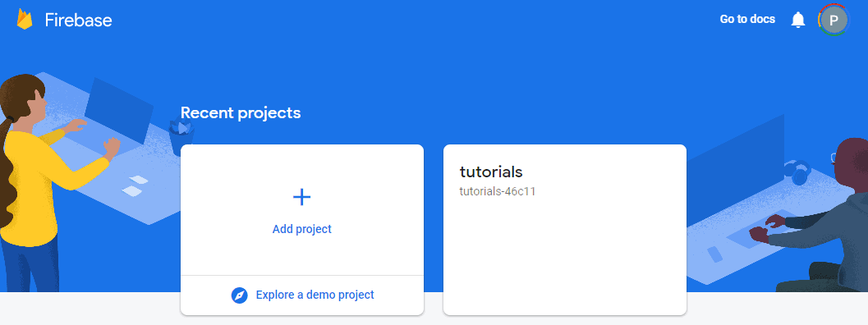The image size is (868, 325).
Task: Click the headphones illustration on right desk
Action: (x=797, y=171)
